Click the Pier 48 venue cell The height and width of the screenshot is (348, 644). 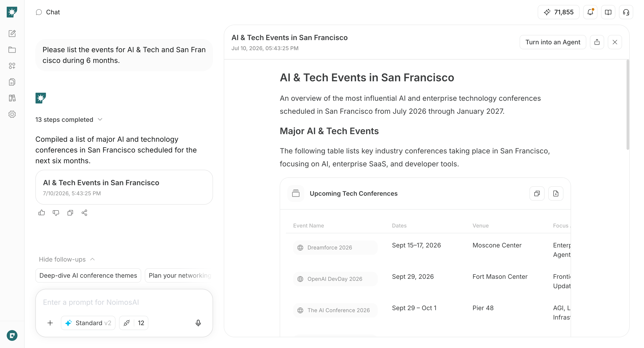click(483, 308)
